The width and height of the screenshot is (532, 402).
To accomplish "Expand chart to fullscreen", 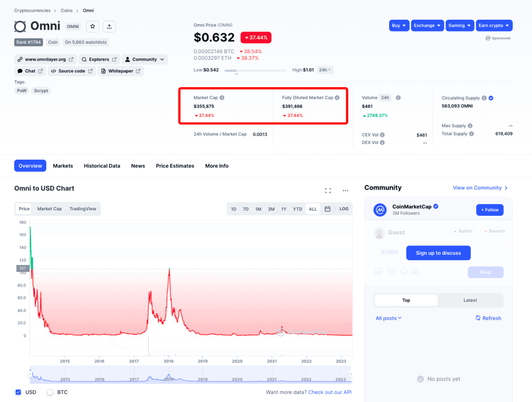I will pyautogui.click(x=328, y=191).
